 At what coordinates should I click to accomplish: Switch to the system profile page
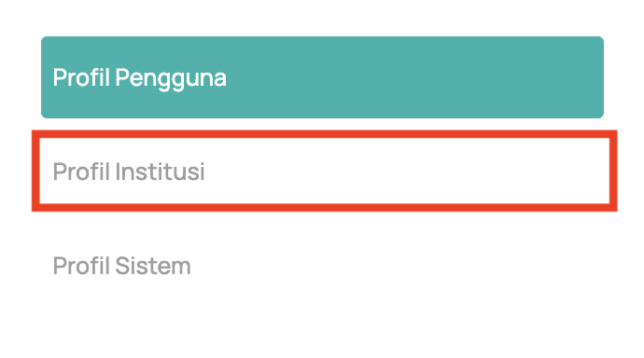point(322,266)
